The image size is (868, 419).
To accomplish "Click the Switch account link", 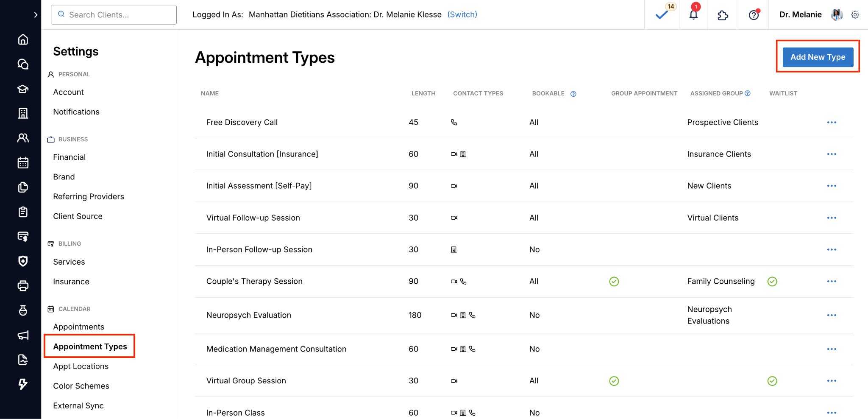I will 462,14.
